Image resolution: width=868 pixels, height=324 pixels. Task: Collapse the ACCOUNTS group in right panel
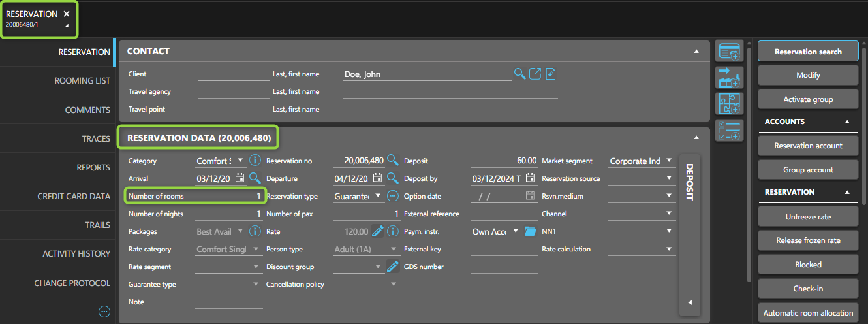point(847,121)
